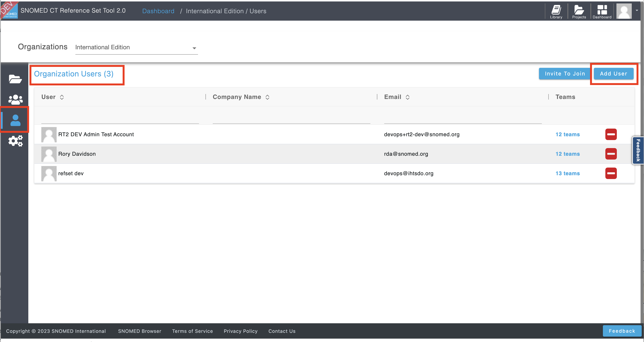Click International Edition / Users breadcrumb text
Image resolution: width=644 pixels, height=342 pixels.
226,11
